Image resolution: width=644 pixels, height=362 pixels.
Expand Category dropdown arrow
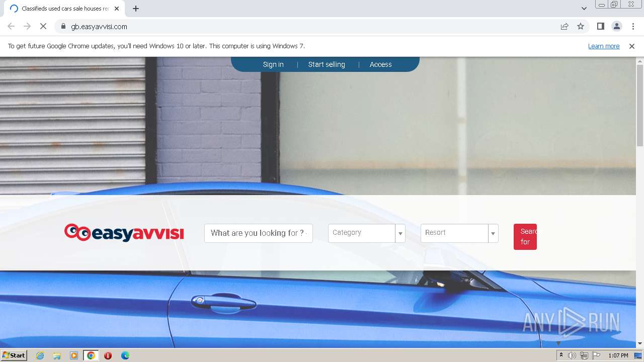pyautogui.click(x=400, y=233)
